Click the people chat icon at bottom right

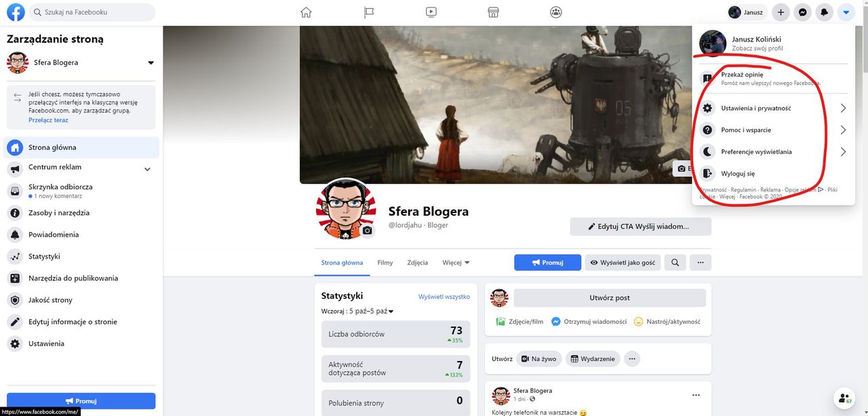click(x=844, y=399)
